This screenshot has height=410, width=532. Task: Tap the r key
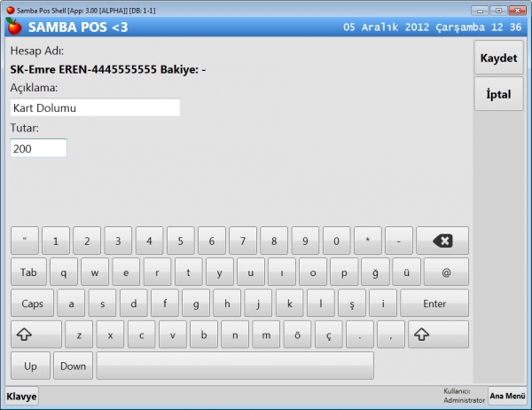point(157,272)
